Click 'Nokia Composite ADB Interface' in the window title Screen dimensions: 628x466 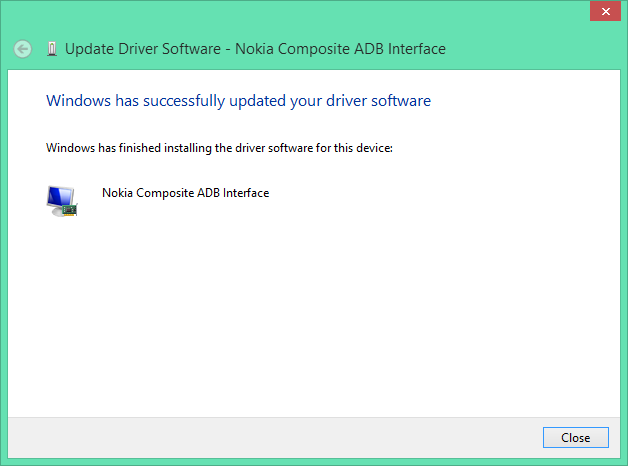pyautogui.click(x=342, y=49)
